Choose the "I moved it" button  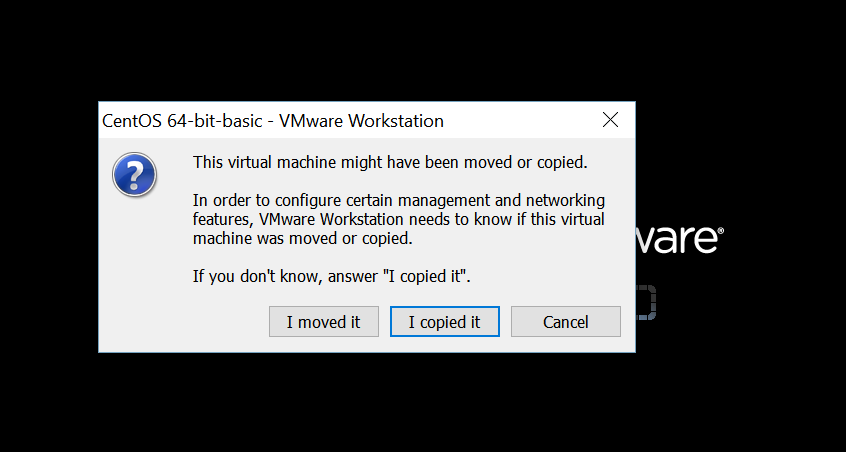click(x=323, y=322)
